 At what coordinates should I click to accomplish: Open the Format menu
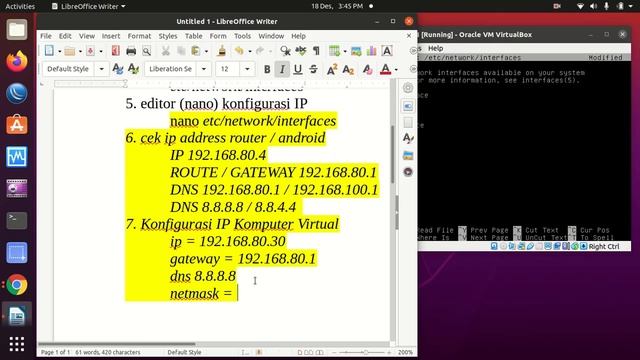(x=139, y=36)
